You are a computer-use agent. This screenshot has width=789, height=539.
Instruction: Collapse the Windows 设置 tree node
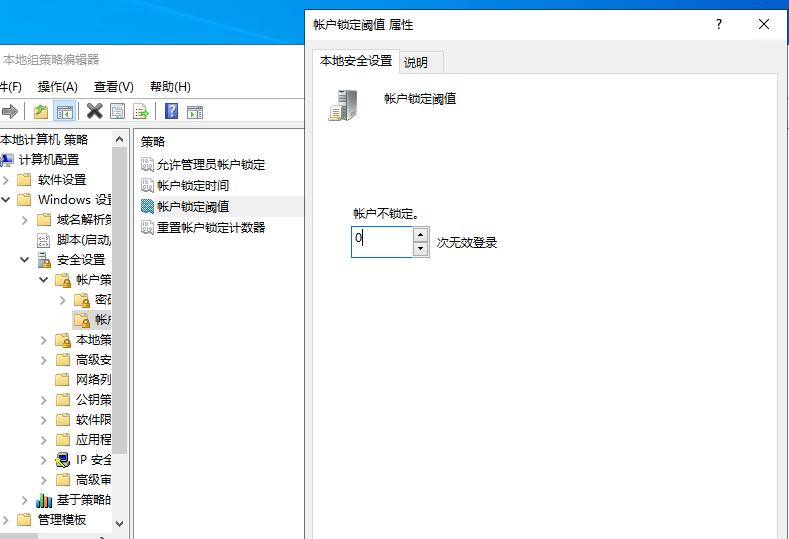tap(6, 200)
